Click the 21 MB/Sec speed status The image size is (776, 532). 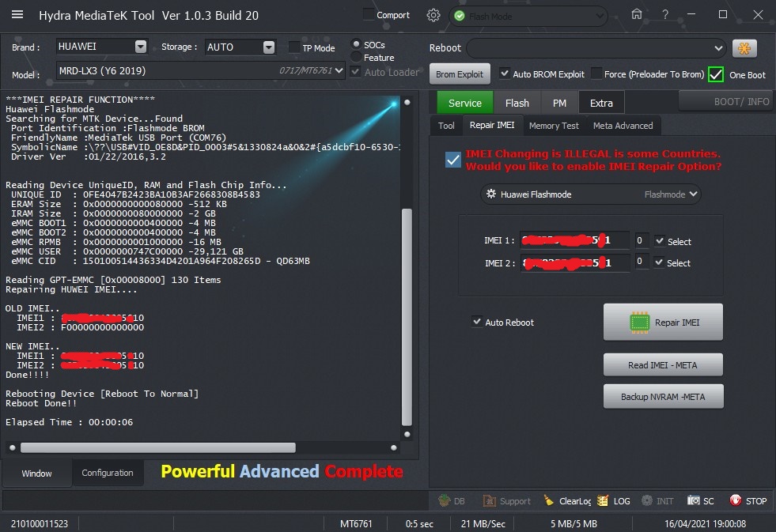coord(483,523)
